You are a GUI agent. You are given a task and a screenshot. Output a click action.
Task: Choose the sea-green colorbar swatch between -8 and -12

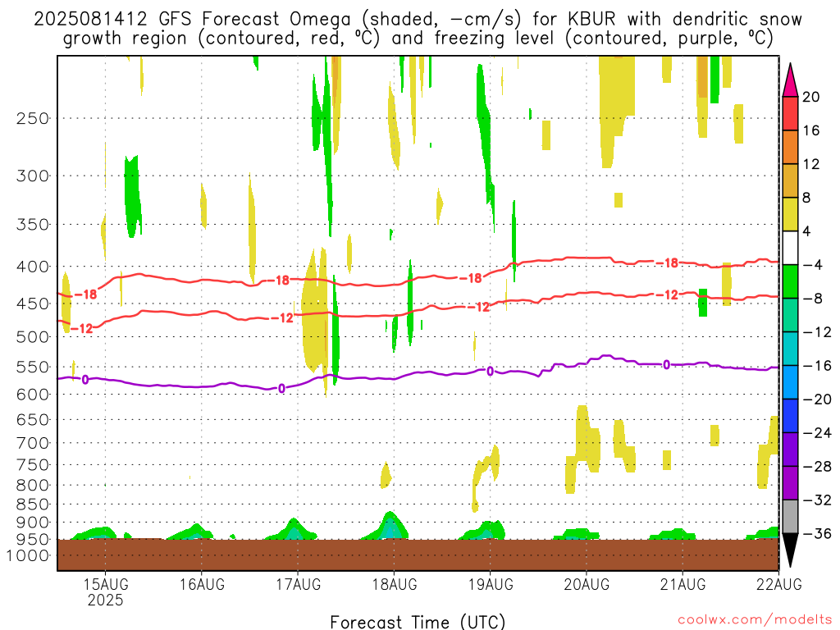790,315
